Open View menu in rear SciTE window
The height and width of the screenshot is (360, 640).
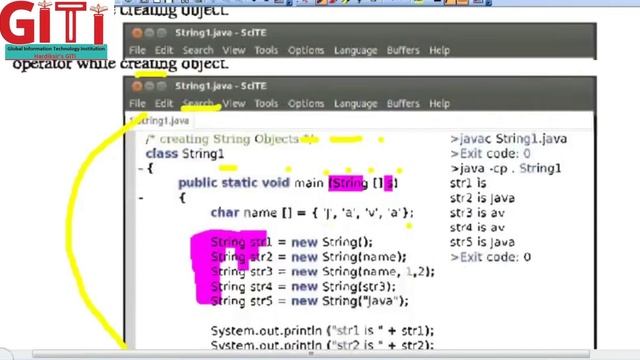(x=233, y=50)
